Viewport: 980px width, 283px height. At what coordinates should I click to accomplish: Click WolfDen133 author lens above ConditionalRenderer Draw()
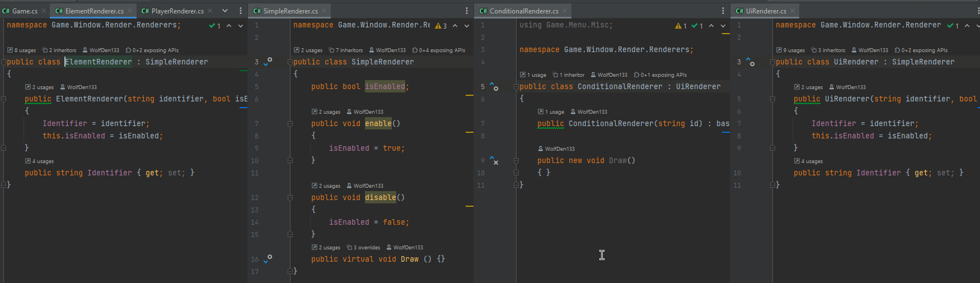click(556, 149)
